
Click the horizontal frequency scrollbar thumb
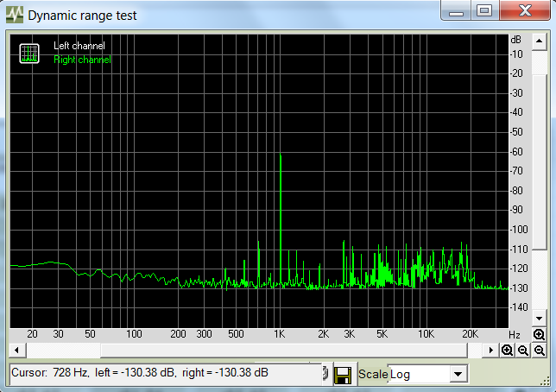pos(284,351)
